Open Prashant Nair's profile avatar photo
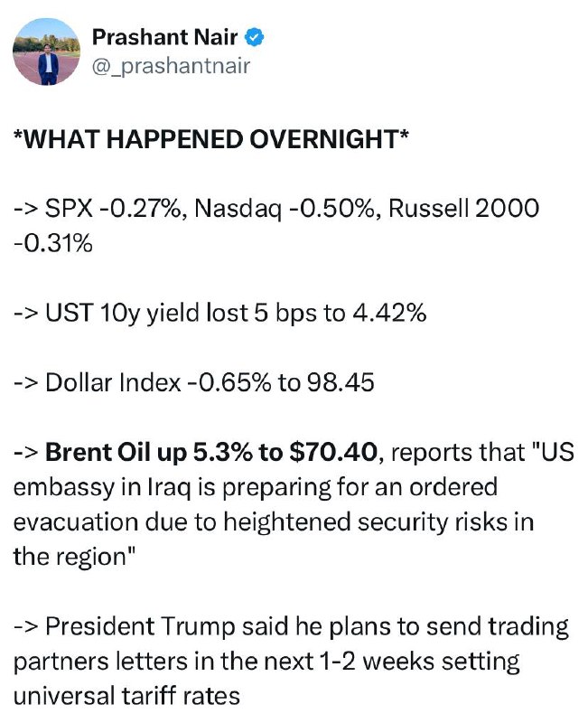 [46, 52]
